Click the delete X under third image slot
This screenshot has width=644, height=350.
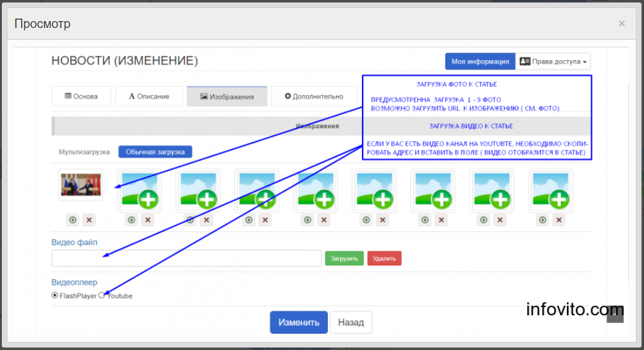[207, 220]
